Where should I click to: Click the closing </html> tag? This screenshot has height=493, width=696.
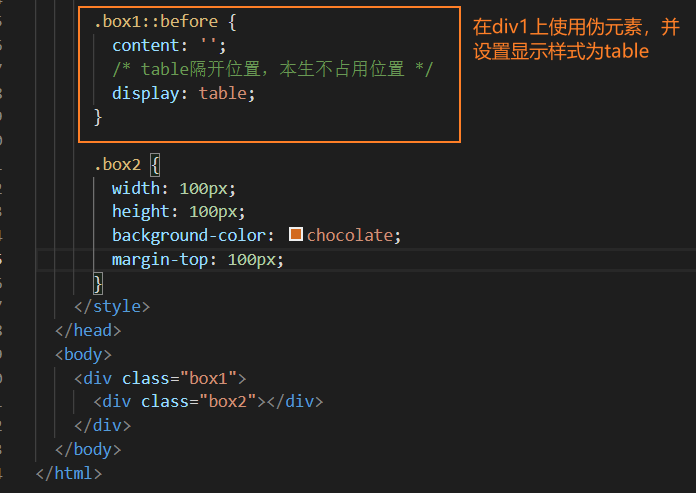click(x=69, y=473)
